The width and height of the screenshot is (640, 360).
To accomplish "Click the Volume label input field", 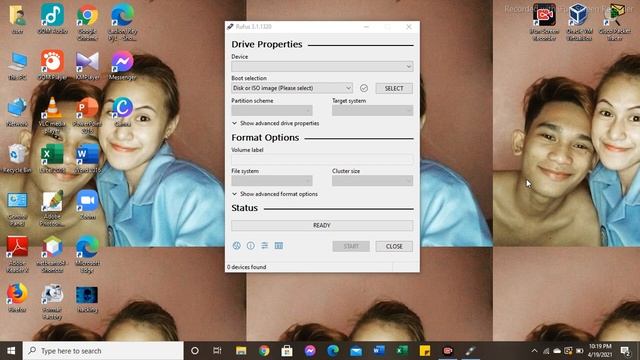I will (x=322, y=160).
